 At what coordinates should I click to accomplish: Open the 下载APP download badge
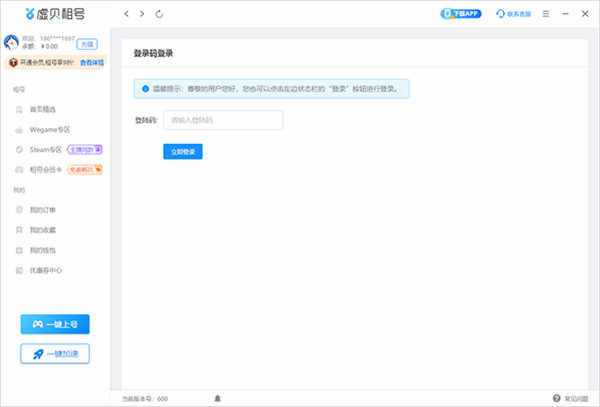tap(461, 14)
